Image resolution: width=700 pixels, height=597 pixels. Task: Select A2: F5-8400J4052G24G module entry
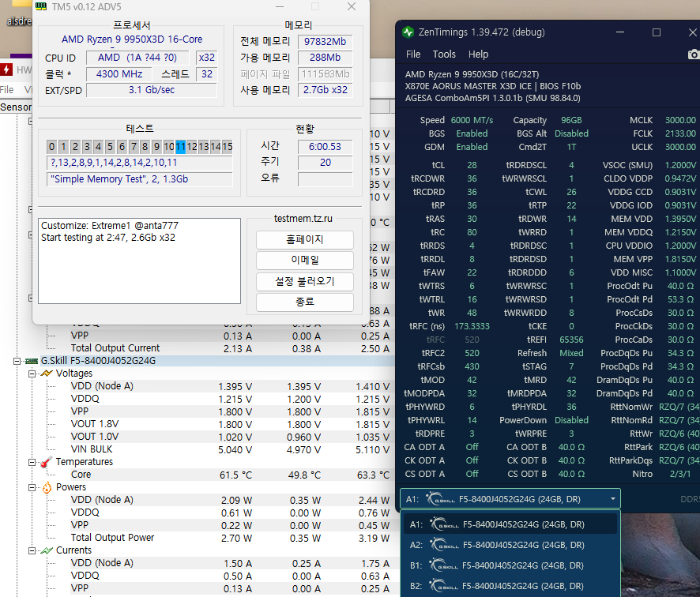click(x=510, y=545)
